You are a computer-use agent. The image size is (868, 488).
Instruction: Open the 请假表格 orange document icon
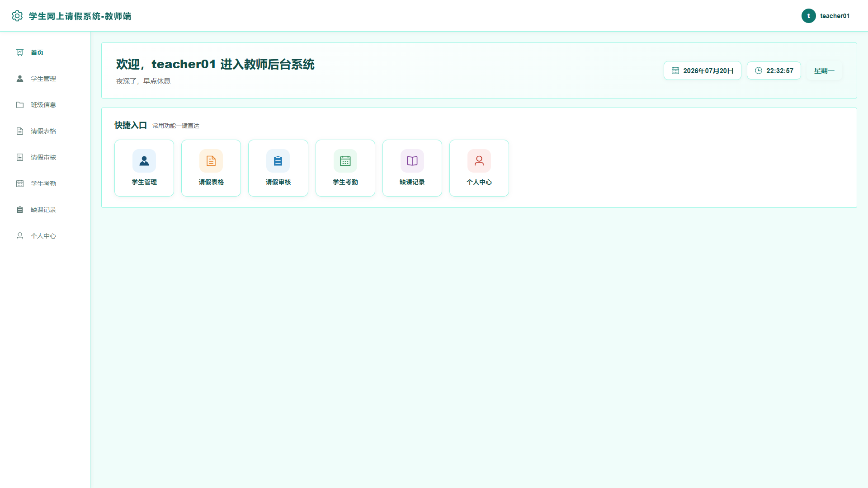point(211,161)
